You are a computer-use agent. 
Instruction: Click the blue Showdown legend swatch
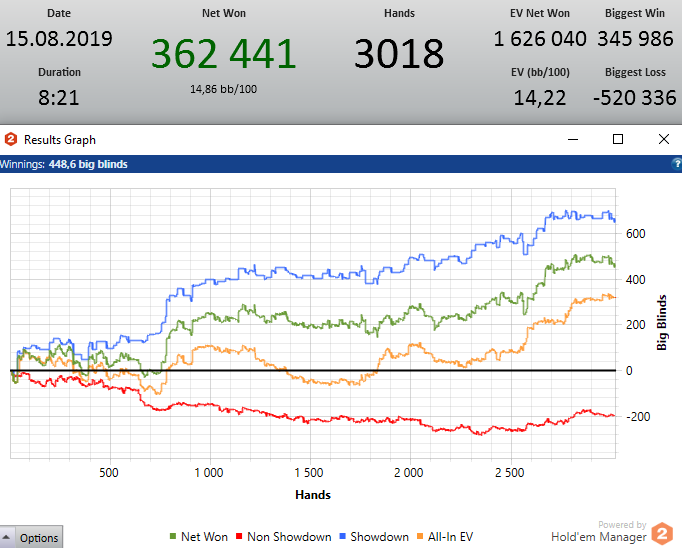342,537
